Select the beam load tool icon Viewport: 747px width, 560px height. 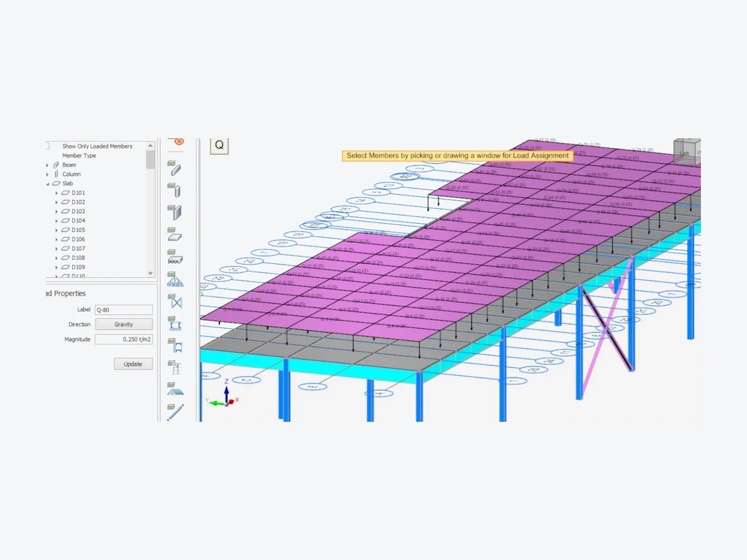point(175,167)
